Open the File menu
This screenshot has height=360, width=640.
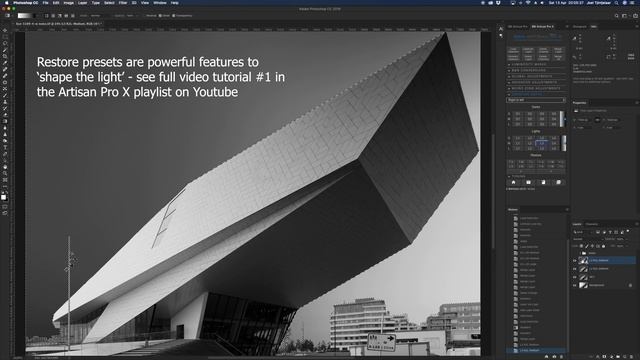pyautogui.click(x=46, y=2)
